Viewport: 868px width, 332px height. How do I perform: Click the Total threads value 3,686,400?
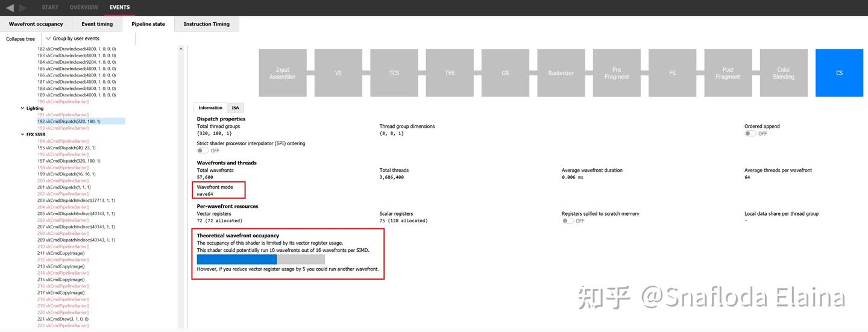point(392,177)
